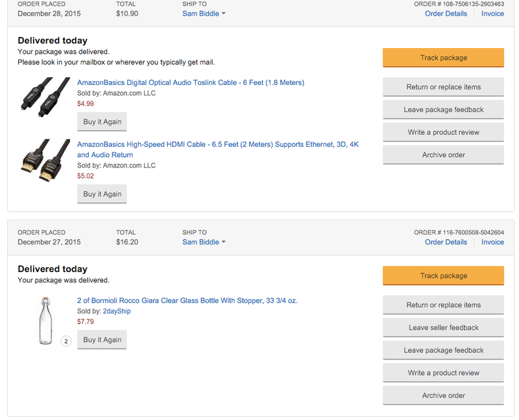Expand Sam Biddle dropdown on December 27 order
This screenshot has height=420, width=519.
coord(204,242)
